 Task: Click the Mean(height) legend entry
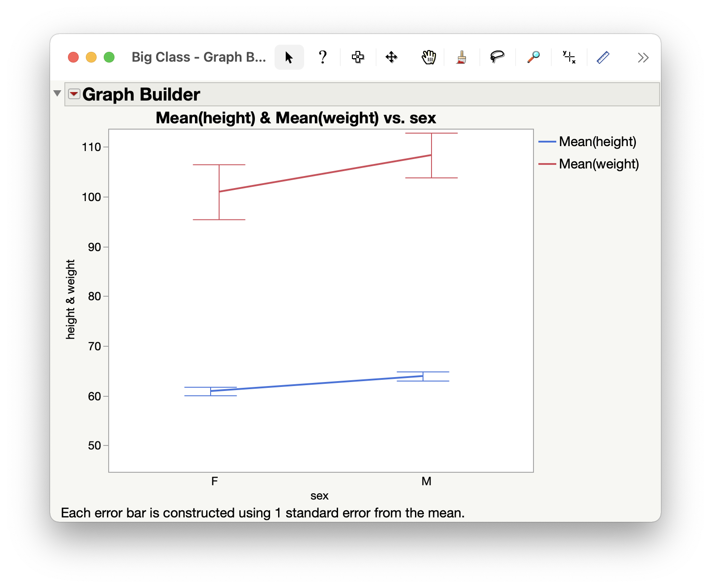pyautogui.click(x=588, y=142)
